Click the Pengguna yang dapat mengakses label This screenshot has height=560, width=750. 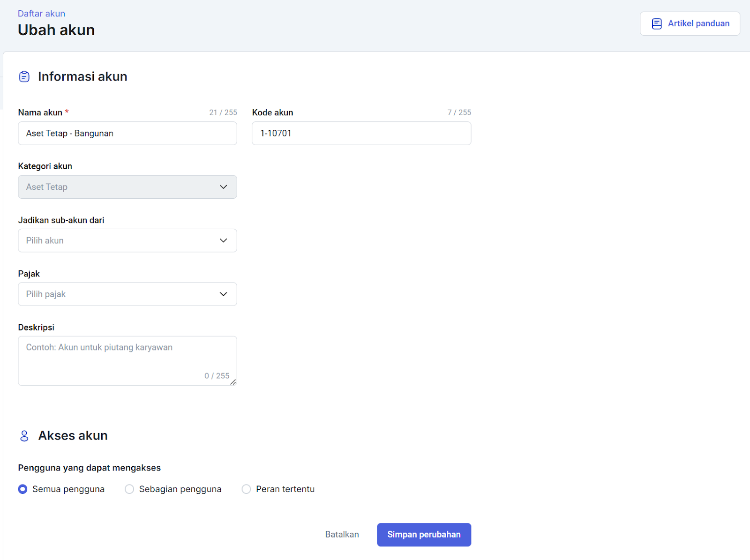90,468
